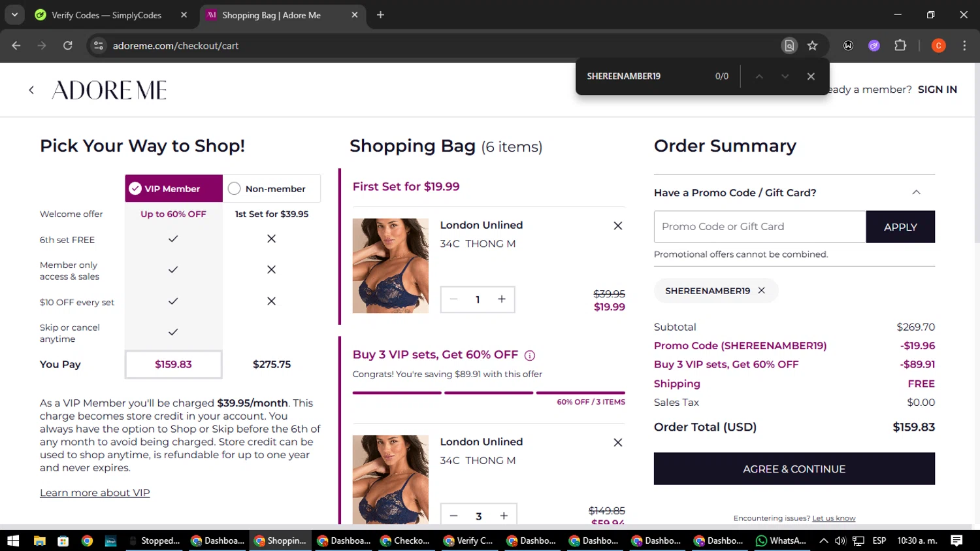
Task: Click the $159.83 You Pay VIP price box
Action: (173, 364)
